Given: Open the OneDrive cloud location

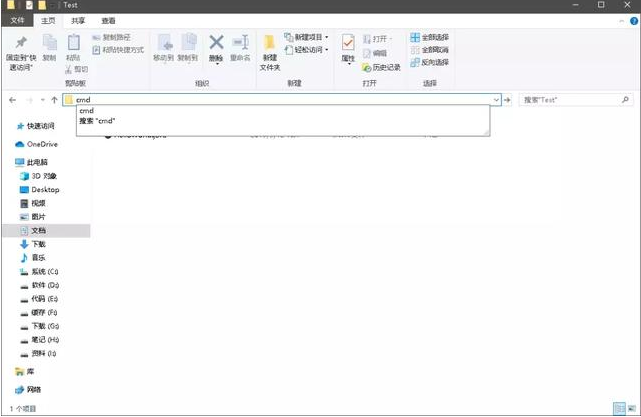Looking at the screenshot, I should coord(41,144).
